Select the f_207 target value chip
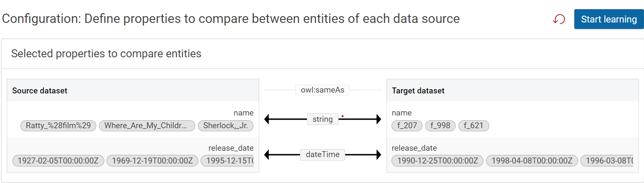Viewport: 644px width, 183px height. tap(407, 126)
